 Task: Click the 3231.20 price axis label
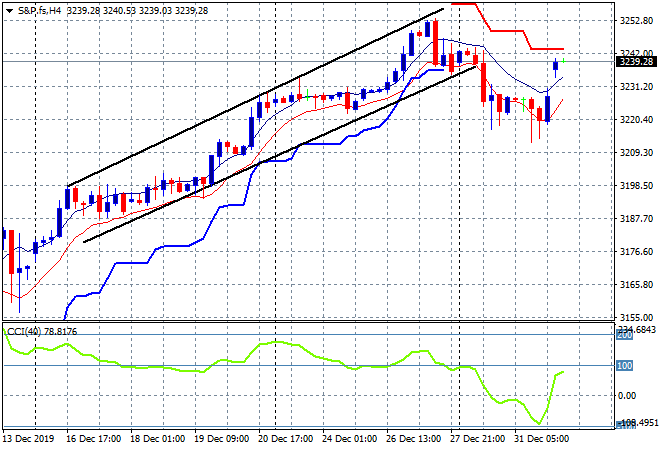(x=636, y=87)
